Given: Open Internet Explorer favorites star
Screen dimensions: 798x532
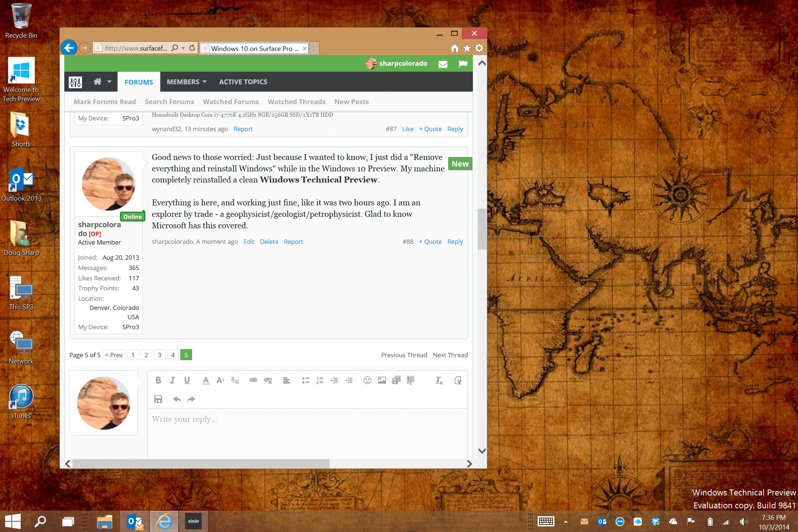Looking at the screenshot, I should [467, 48].
